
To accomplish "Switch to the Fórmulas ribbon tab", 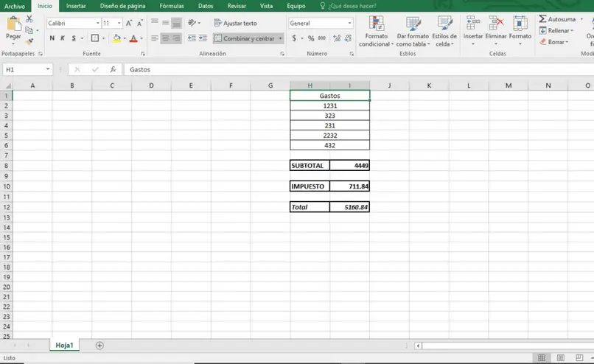I will tap(172, 6).
